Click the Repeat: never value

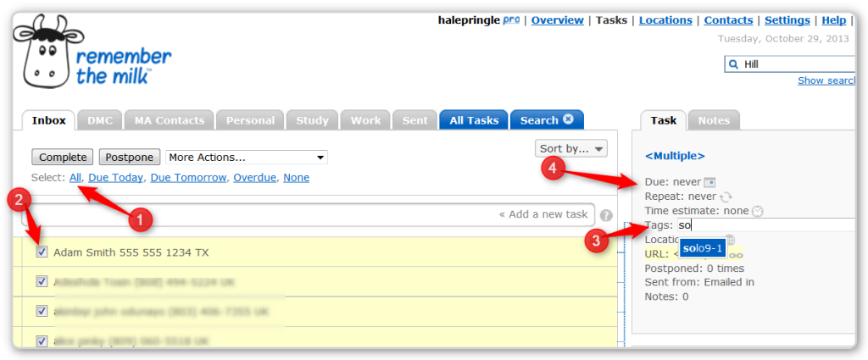pyautogui.click(x=703, y=197)
